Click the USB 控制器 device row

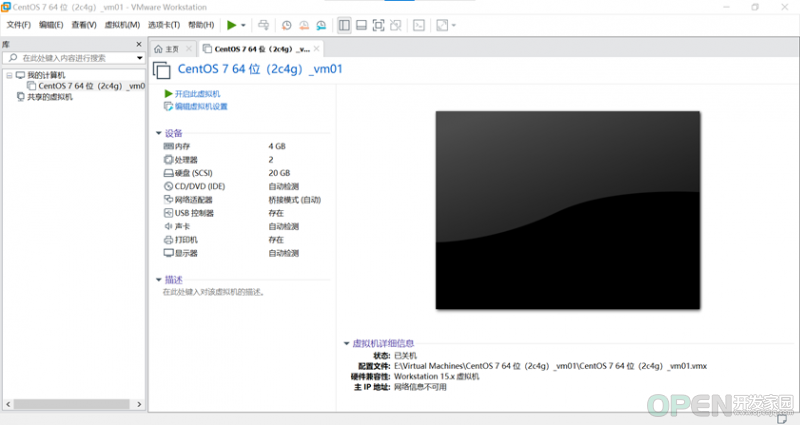[x=246, y=213]
